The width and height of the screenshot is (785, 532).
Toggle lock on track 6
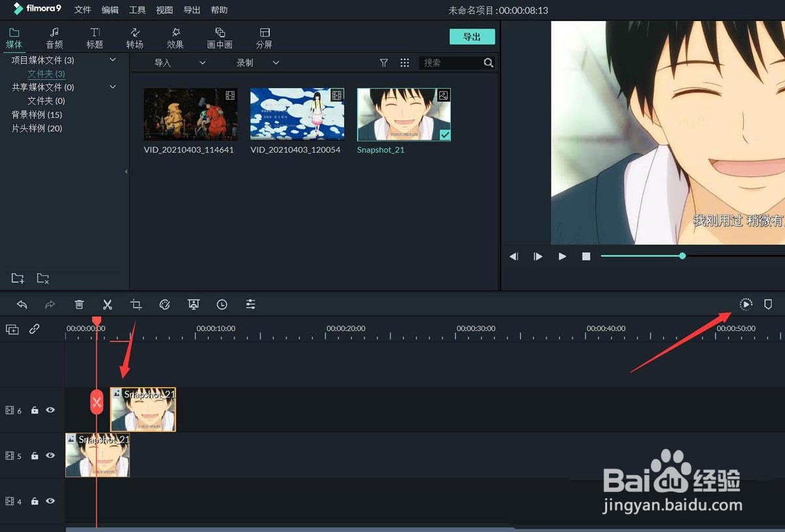(x=35, y=410)
